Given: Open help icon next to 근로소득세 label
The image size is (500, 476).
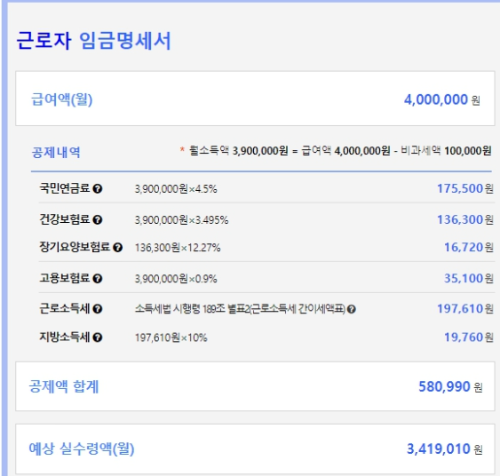Looking at the screenshot, I should [x=97, y=309].
